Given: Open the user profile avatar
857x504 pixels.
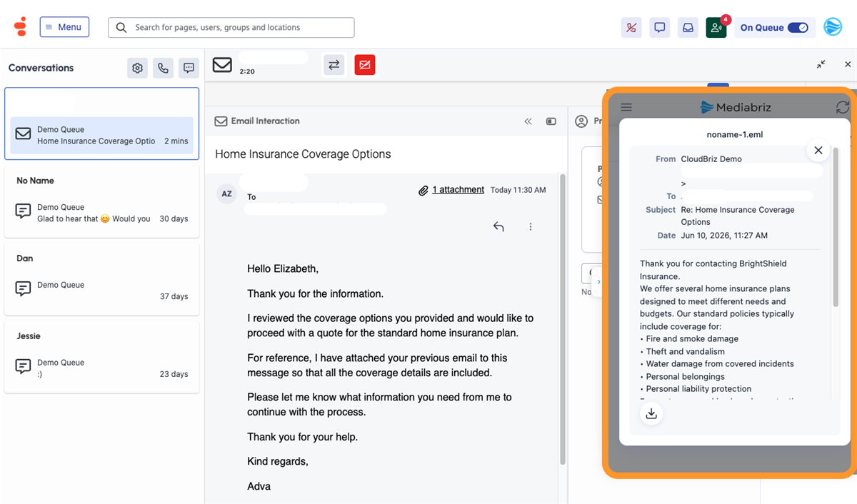Looking at the screenshot, I should pyautogui.click(x=833, y=27).
